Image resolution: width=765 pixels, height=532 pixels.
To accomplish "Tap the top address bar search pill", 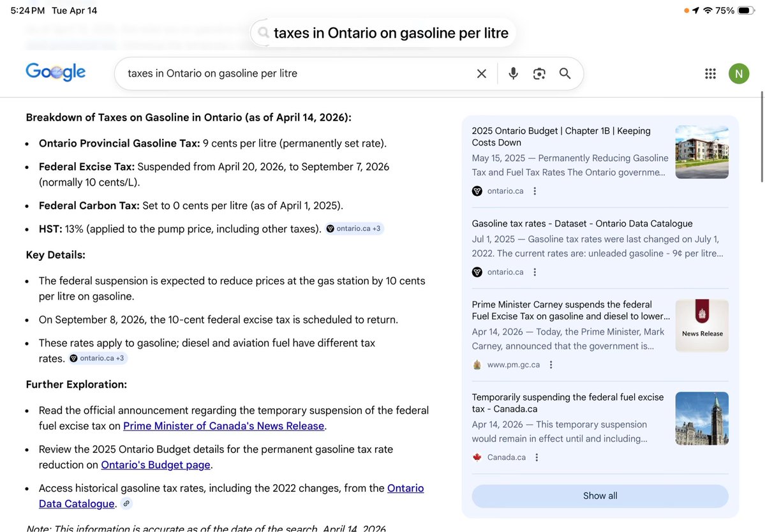I will pos(383,33).
